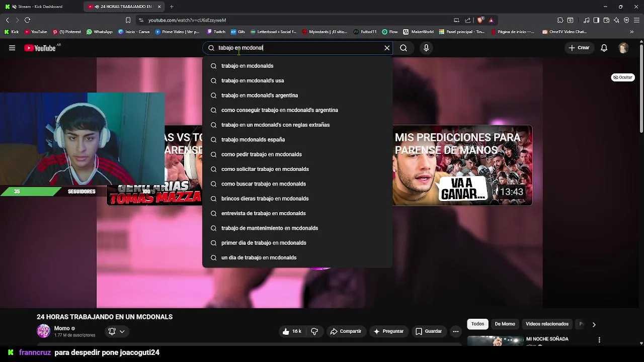Open a new browser tab
The image size is (644, 362).
pyautogui.click(x=172, y=7)
